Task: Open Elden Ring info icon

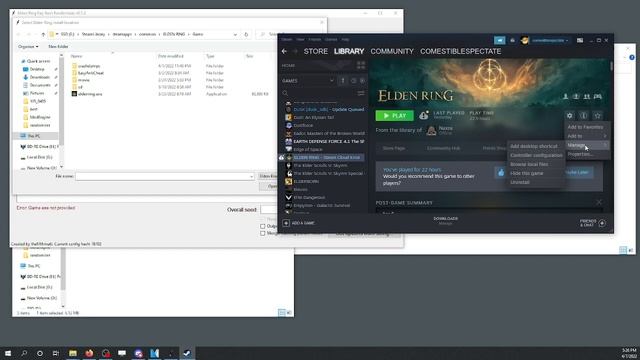Action: (x=584, y=116)
